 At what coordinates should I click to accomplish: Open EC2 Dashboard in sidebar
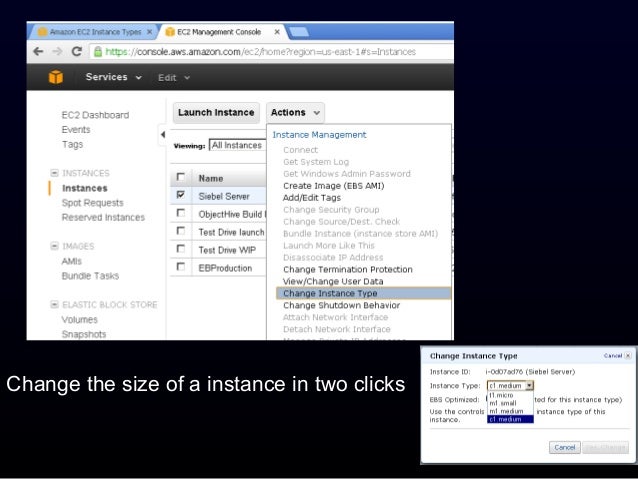tap(95, 115)
